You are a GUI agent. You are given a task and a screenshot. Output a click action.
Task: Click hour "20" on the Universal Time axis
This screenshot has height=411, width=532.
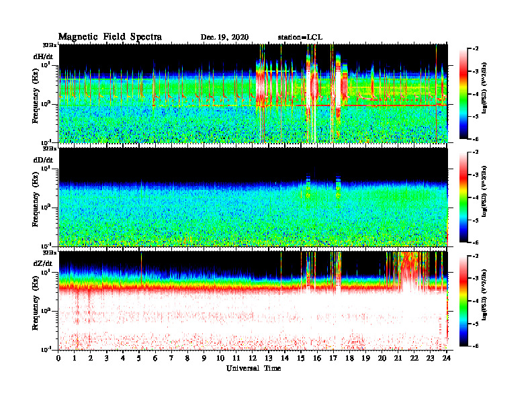pyautogui.click(x=382, y=358)
